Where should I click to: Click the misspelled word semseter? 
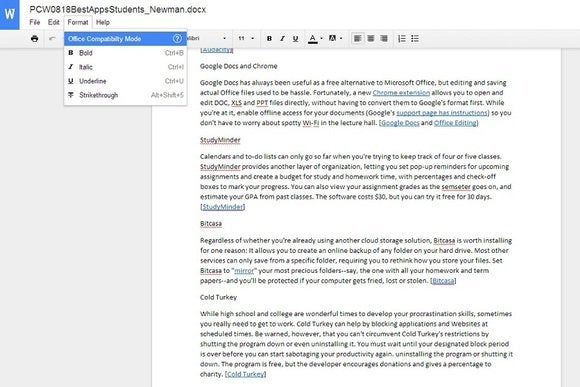[456, 187]
